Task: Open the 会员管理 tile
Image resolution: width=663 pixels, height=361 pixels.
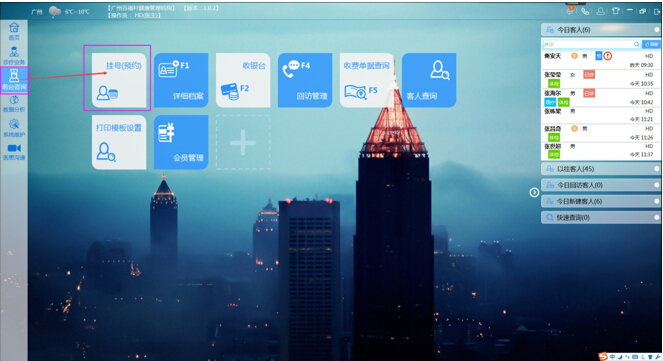Action: pyautogui.click(x=181, y=142)
